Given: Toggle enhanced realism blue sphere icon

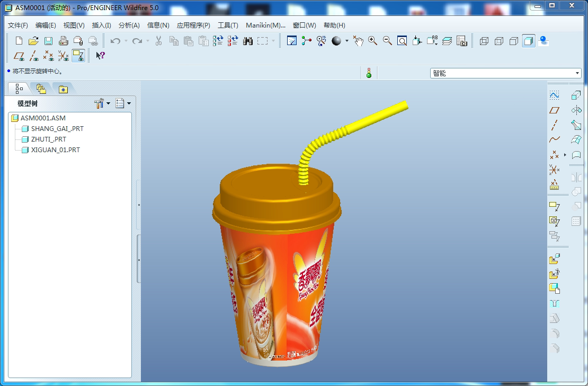Looking at the screenshot, I should pyautogui.click(x=544, y=40).
